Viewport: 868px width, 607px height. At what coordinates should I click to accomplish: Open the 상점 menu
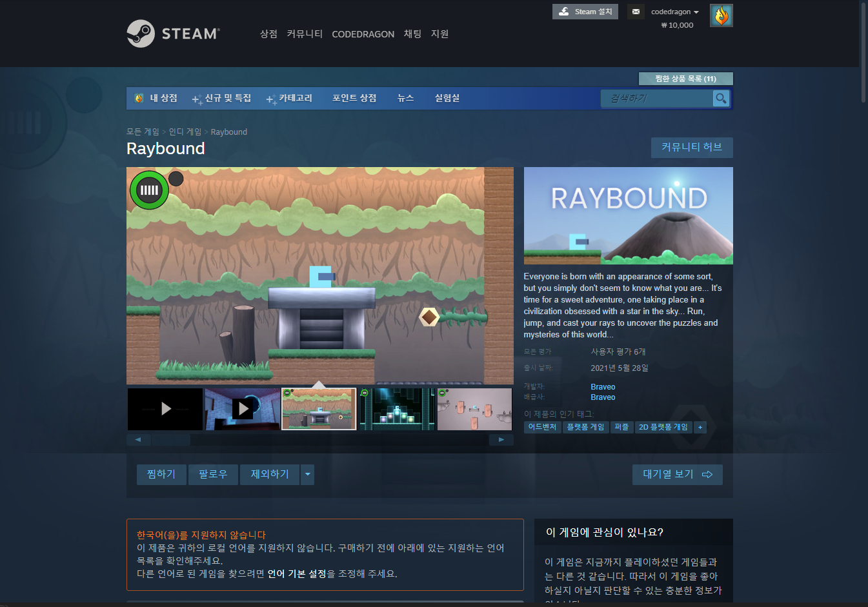click(268, 34)
